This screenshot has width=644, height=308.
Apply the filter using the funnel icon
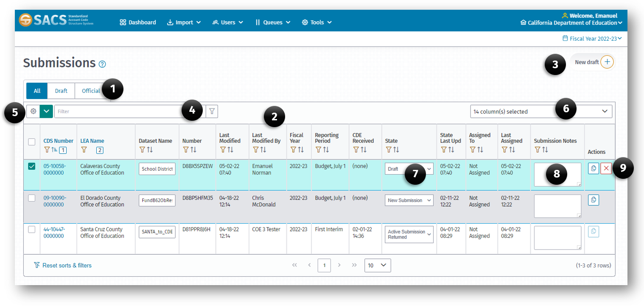click(212, 111)
